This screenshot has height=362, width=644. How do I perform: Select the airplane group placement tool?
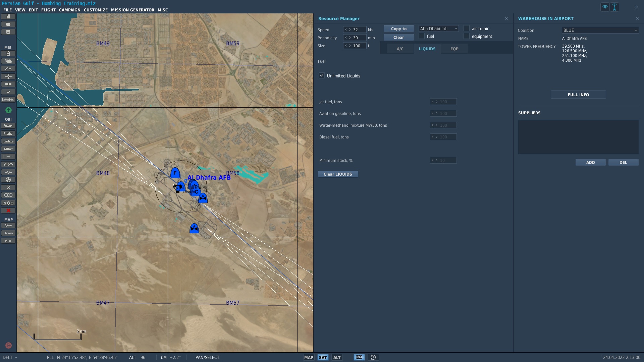8,126
